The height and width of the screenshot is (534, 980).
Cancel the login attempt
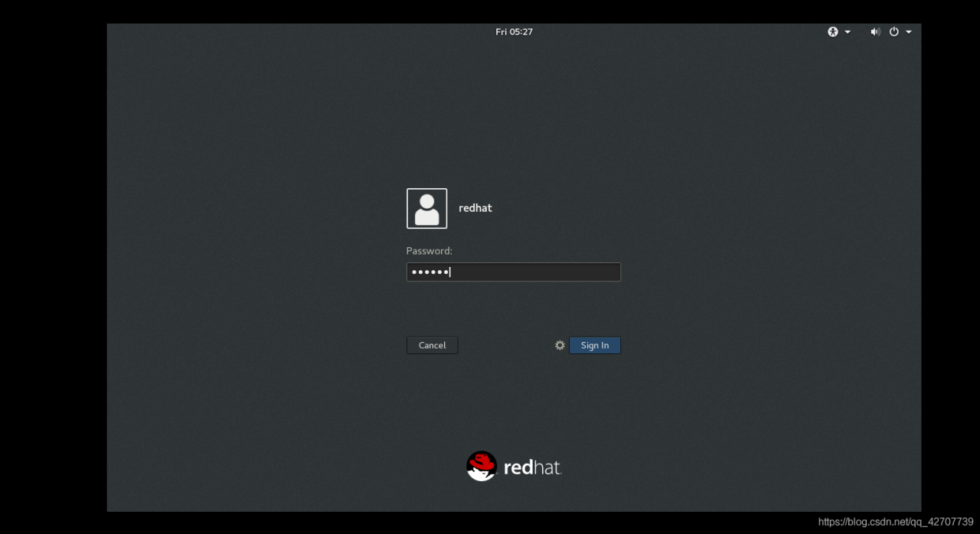[x=432, y=345]
